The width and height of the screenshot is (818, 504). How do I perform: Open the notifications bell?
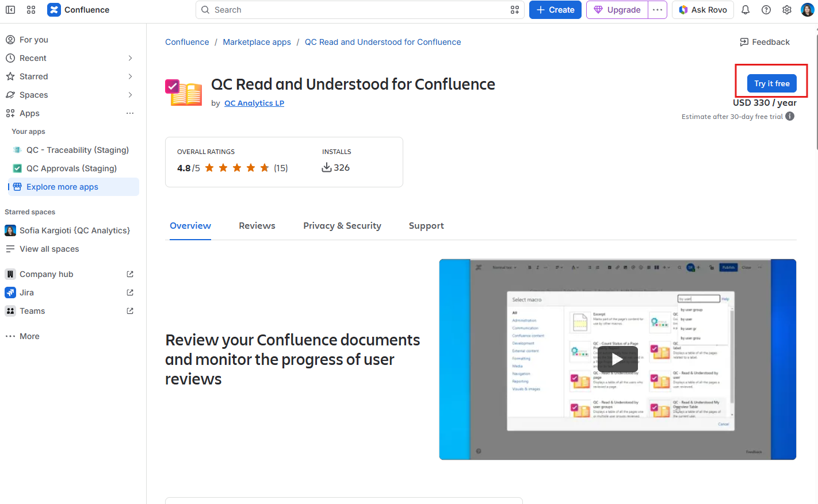click(x=746, y=10)
